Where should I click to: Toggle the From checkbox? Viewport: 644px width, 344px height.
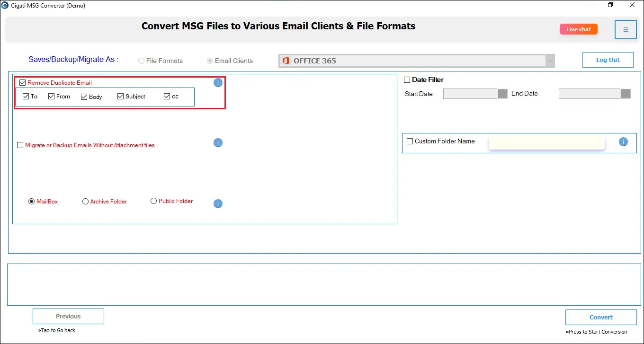click(51, 96)
